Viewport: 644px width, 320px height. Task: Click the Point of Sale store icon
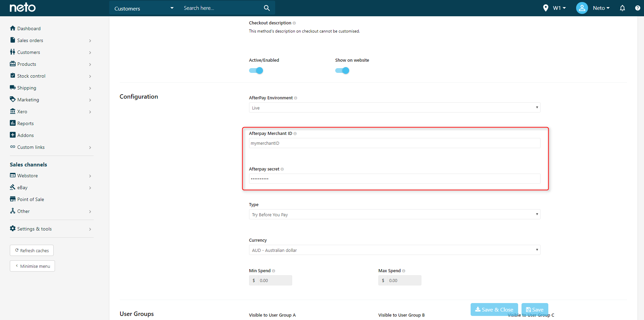[13, 199]
